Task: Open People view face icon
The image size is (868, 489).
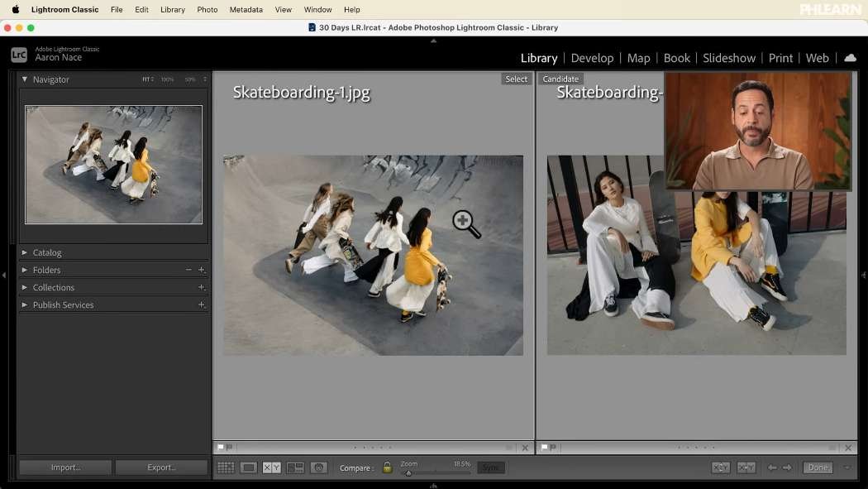Action: point(319,467)
